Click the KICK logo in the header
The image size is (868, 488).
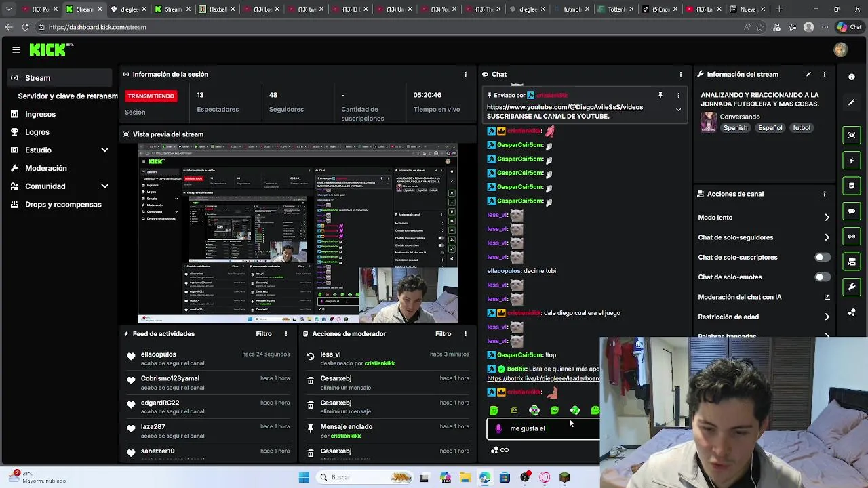pos(51,49)
